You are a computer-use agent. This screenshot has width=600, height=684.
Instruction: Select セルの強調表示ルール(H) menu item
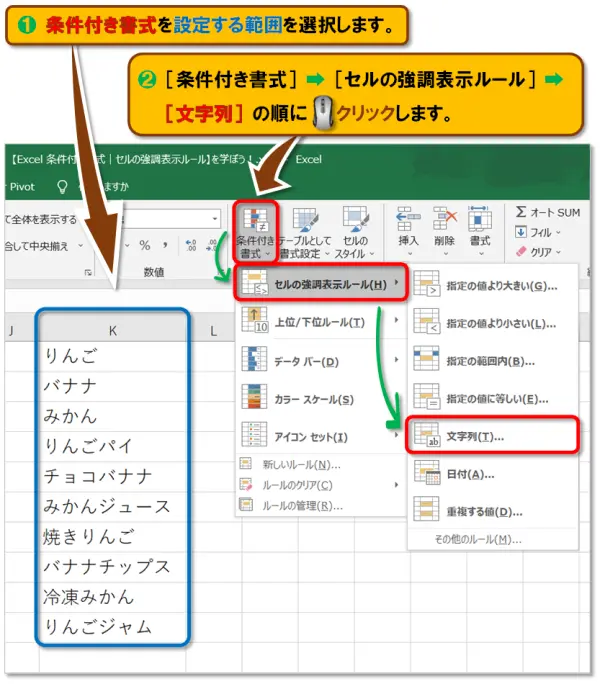[321, 284]
